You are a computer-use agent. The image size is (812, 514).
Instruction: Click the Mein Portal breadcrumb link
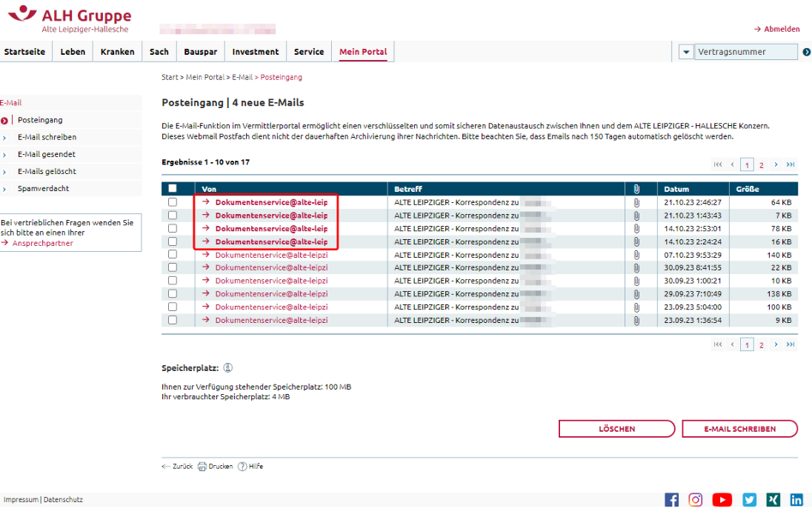[x=205, y=77]
